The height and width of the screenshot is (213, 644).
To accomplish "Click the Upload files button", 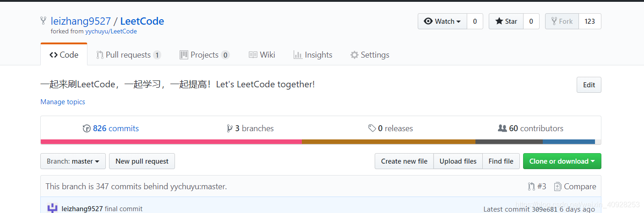I will click(x=458, y=161).
